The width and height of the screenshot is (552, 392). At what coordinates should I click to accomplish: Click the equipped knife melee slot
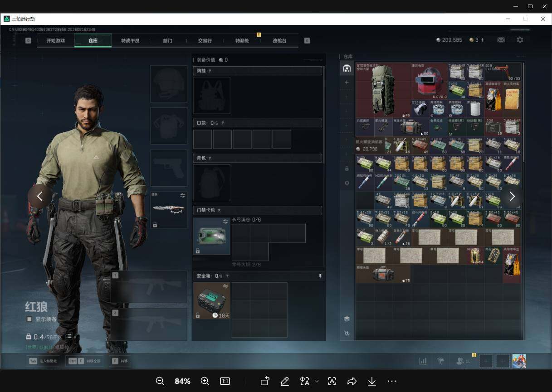coord(169,209)
